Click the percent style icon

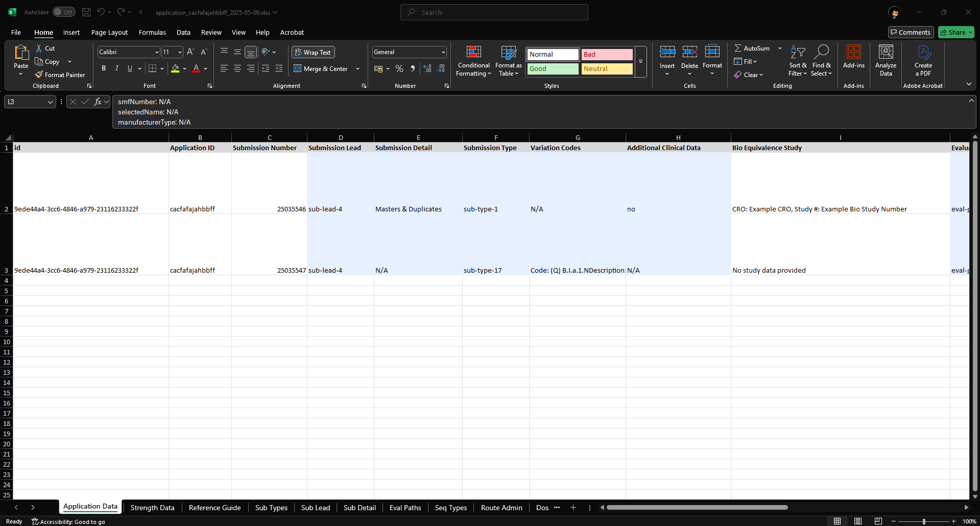click(399, 68)
